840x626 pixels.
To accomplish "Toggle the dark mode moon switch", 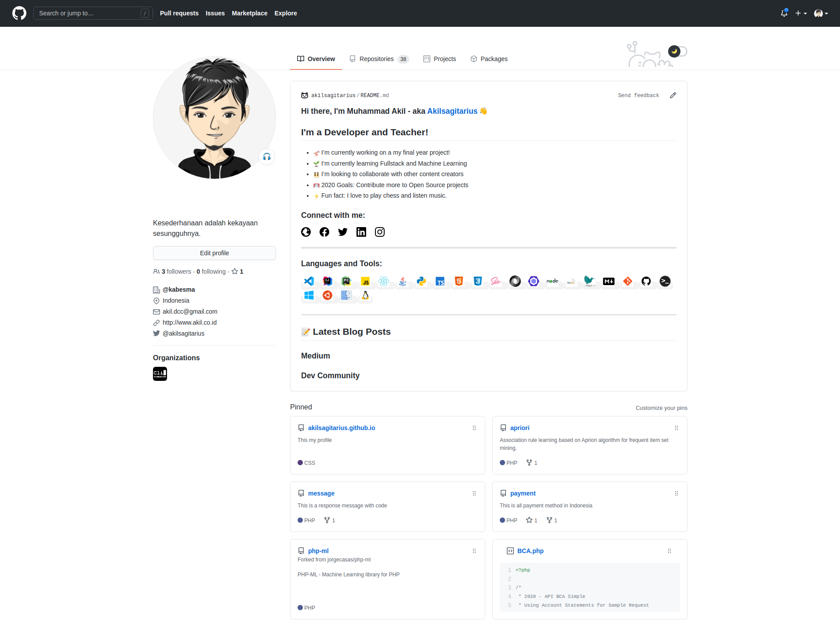I will (x=677, y=51).
